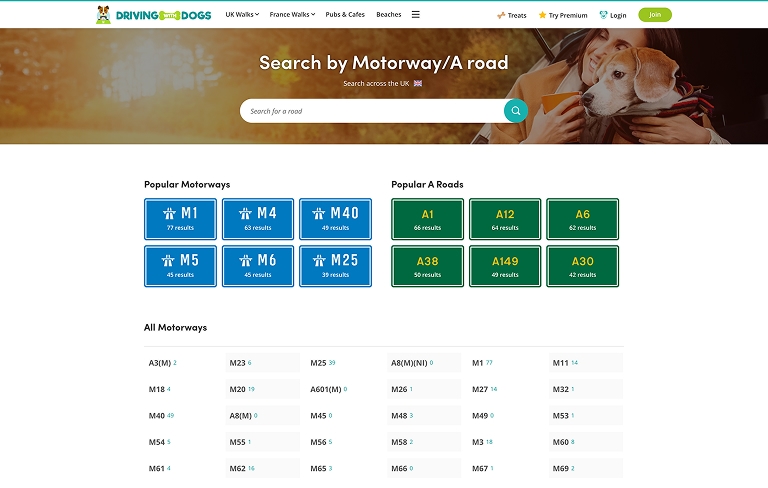Click the M62 link in All Motorways

[238, 468]
